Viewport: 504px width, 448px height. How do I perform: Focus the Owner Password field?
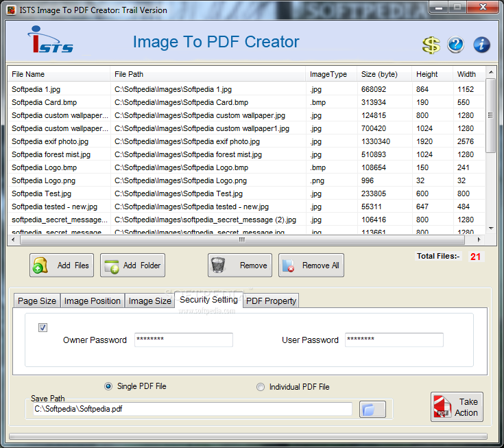184,340
